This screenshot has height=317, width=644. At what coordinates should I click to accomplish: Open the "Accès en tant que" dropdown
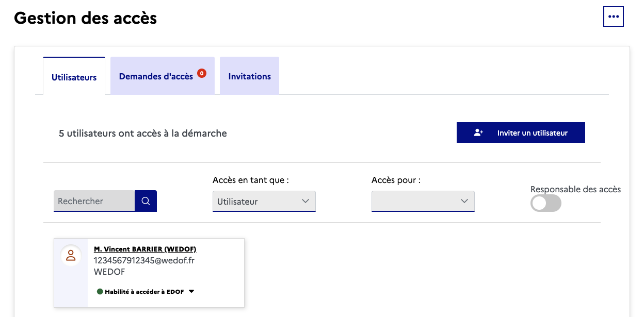pyautogui.click(x=264, y=201)
